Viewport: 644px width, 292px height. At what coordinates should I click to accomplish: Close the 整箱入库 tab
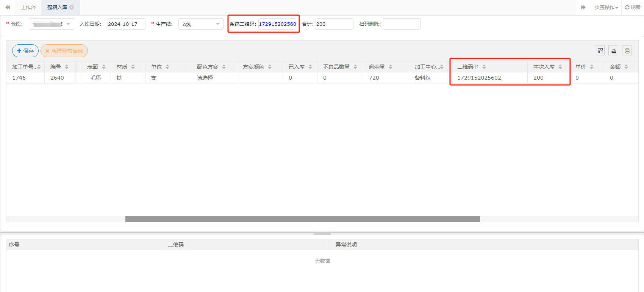click(72, 7)
